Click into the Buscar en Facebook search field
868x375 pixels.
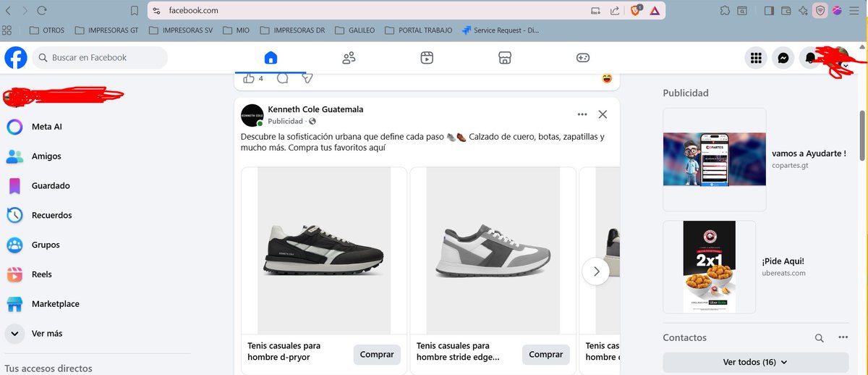pyautogui.click(x=100, y=58)
